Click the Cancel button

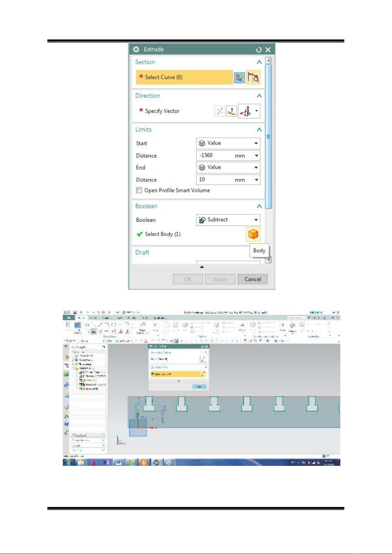pyautogui.click(x=253, y=279)
